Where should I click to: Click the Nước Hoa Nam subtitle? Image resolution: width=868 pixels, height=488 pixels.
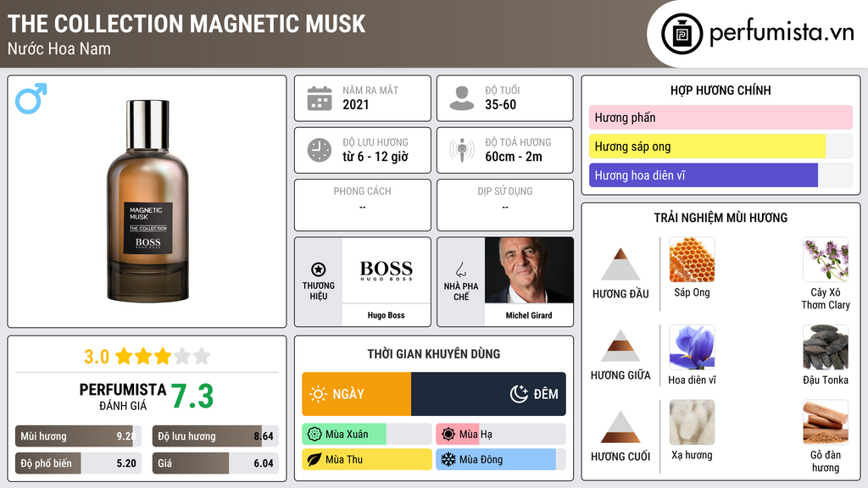[59, 49]
